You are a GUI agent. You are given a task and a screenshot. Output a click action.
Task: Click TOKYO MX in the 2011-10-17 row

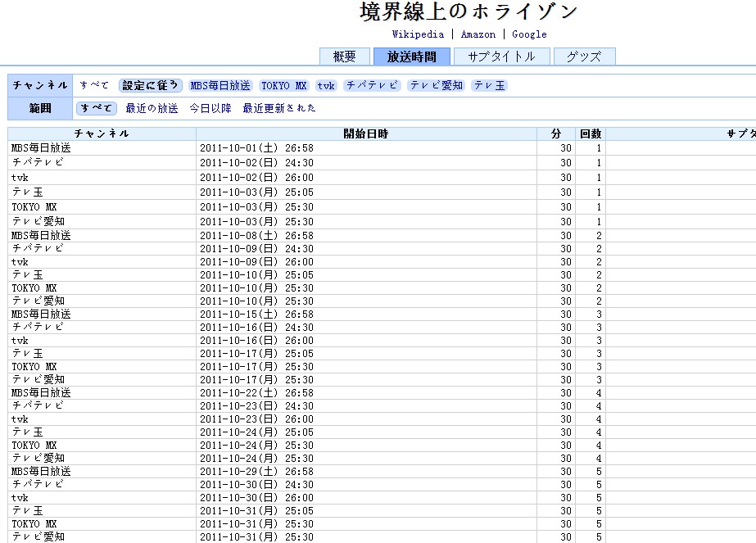click(x=34, y=366)
